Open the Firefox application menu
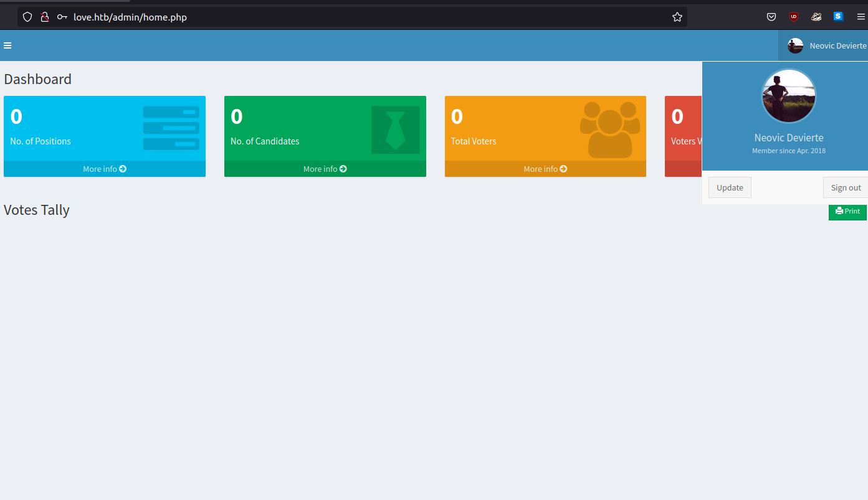Screen dimensions: 868x500 pyautogui.click(x=861, y=17)
